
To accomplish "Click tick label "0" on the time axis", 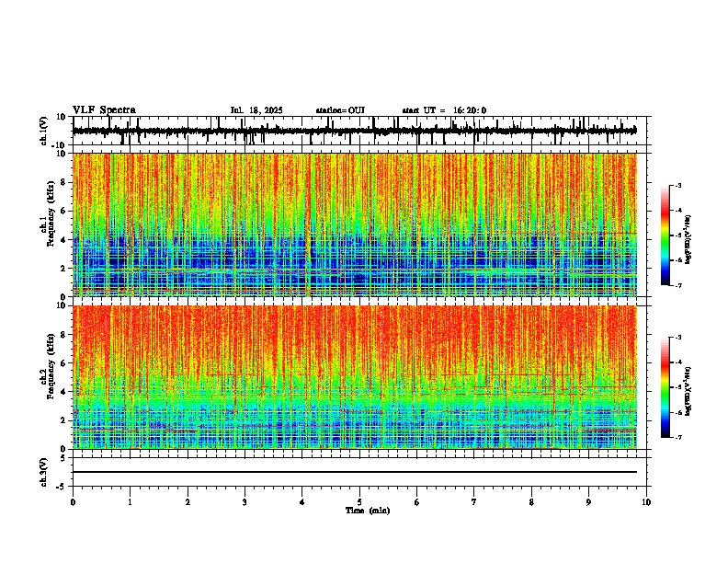I will [x=73, y=502].
